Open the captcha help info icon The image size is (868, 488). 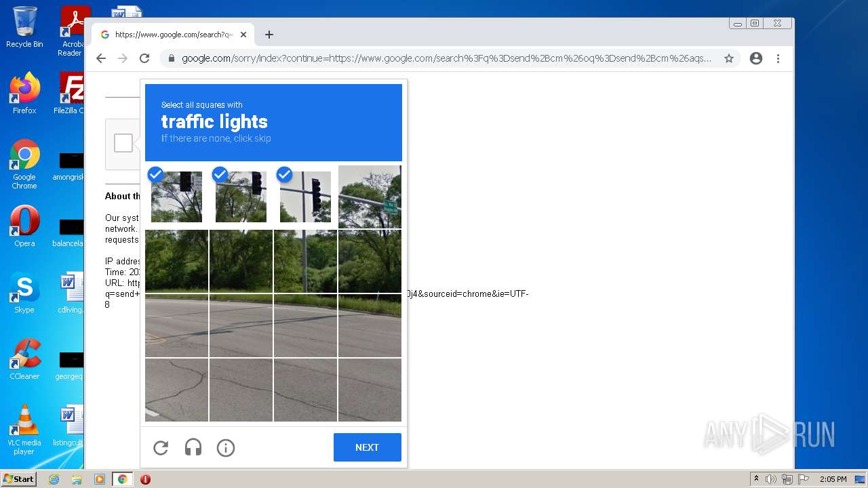coord(226,447)
